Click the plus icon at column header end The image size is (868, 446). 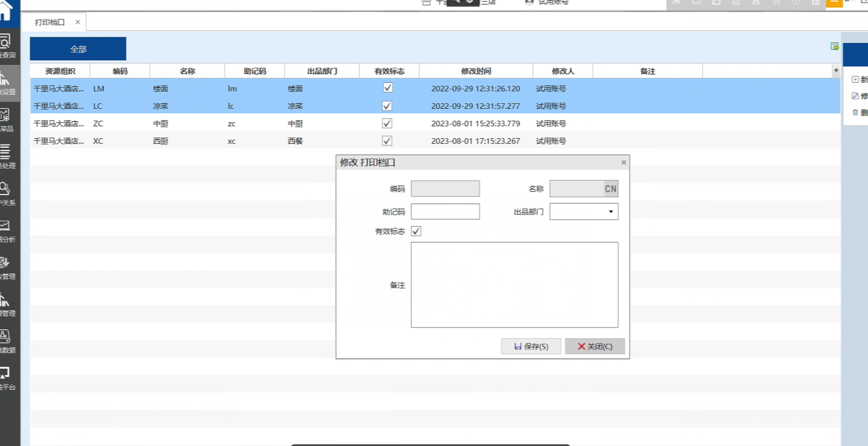point(836,70)
